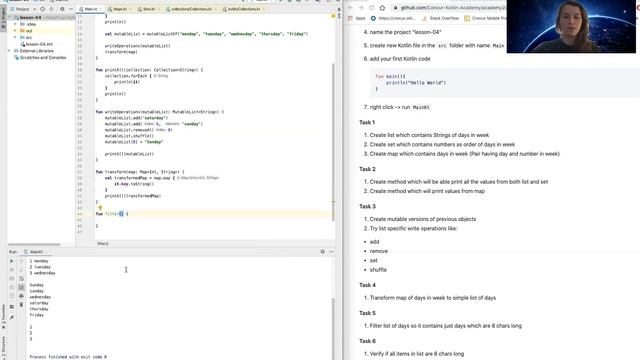Expand the out folder arrow
640x360 pixels.
(x=16, y=31)
